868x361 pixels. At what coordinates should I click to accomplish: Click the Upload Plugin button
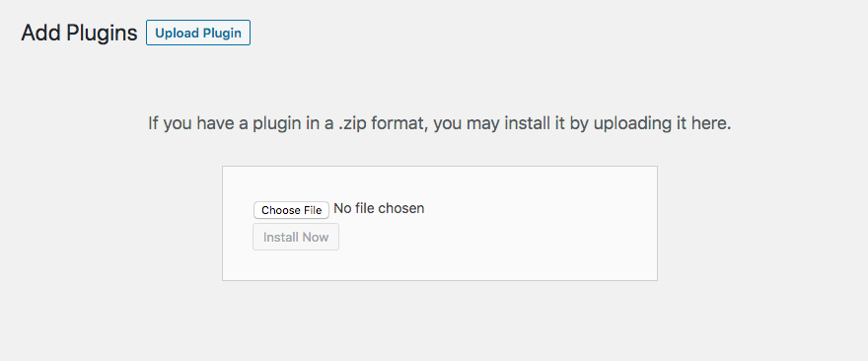point(198,33)
